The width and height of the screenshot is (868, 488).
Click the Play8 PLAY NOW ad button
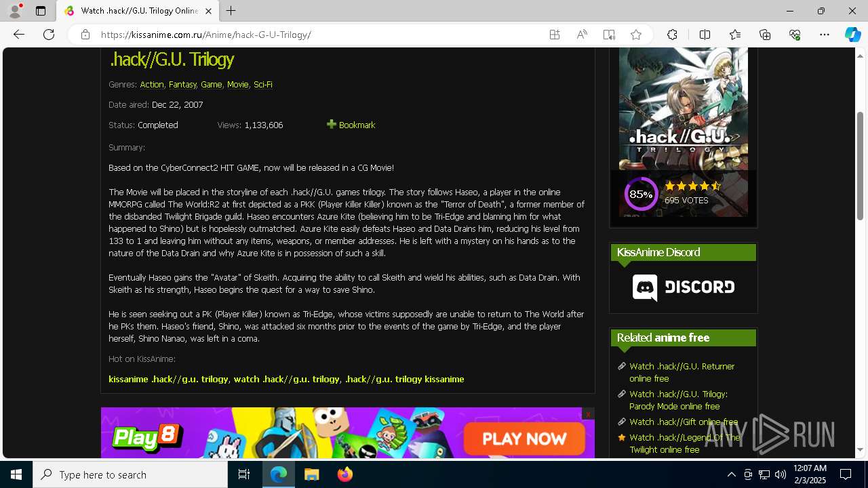click(524, 439)
